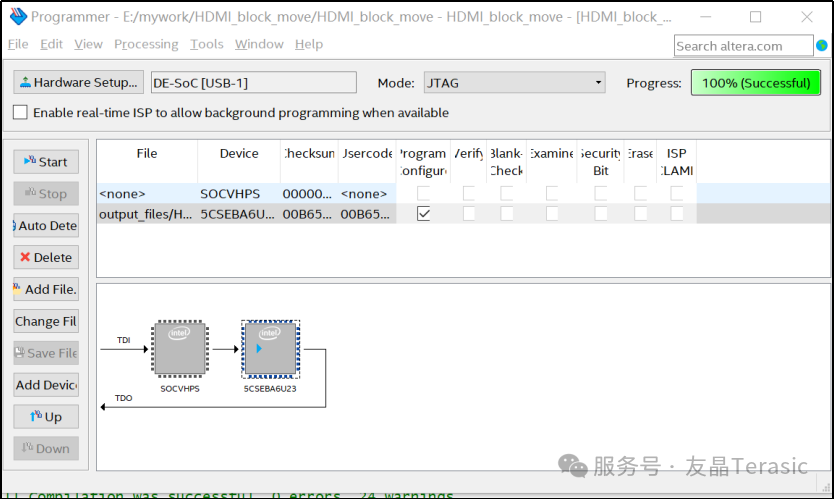Click the Usercode column header
834x499 pixels.
[x=367, y=162]
